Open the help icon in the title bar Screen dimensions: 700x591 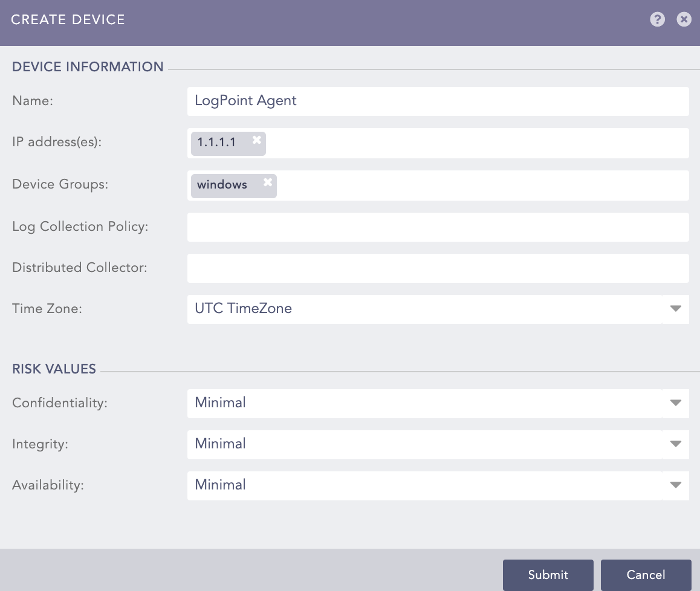point(657,19)
